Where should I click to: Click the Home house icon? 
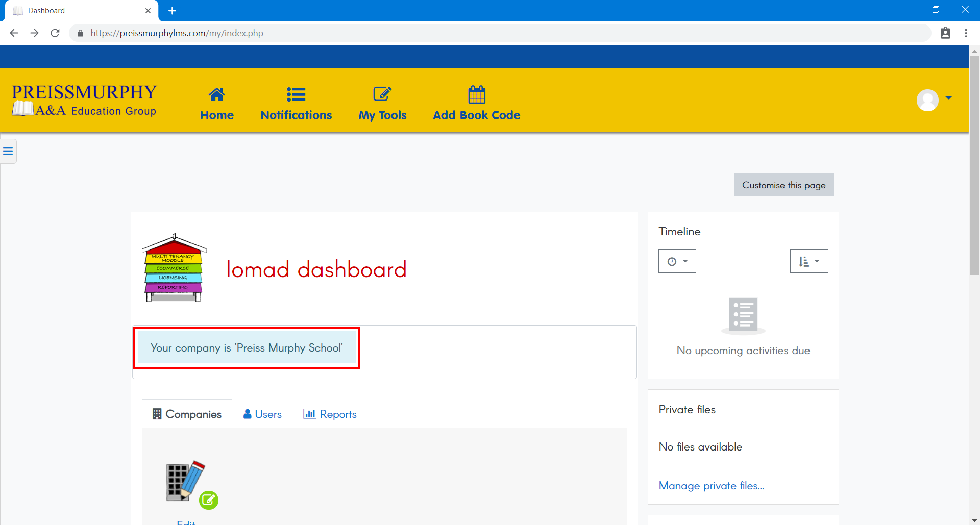[216, 95]
